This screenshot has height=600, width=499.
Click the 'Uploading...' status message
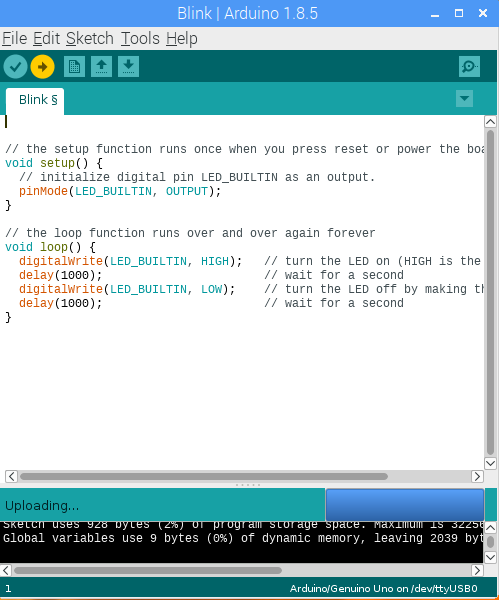42,506
